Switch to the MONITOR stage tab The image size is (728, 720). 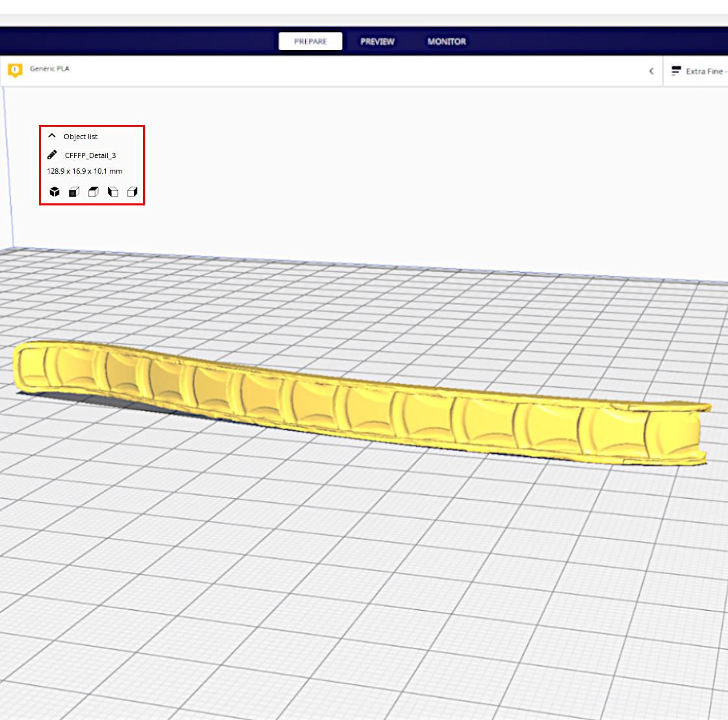pos(447,42)
